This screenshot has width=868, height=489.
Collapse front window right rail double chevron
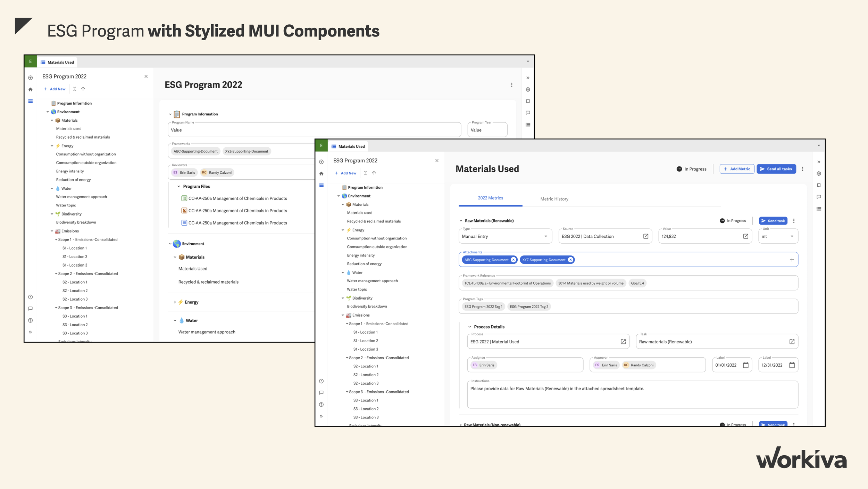819,162
